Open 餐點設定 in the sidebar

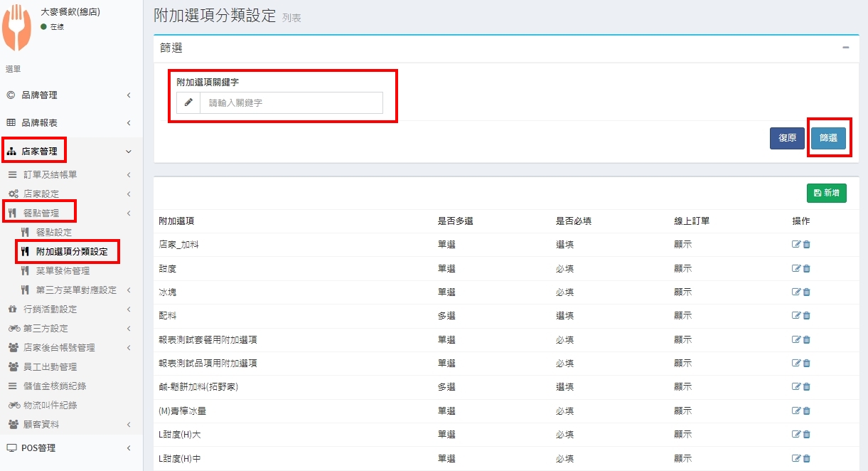53,232
